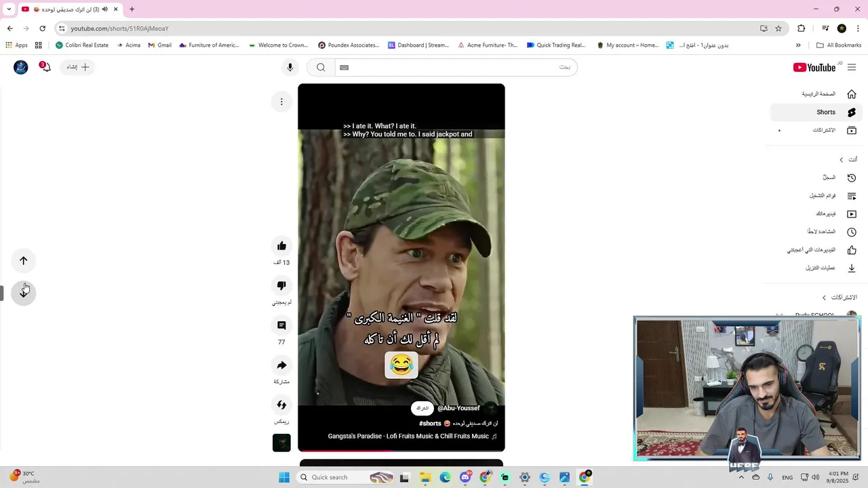Open Windows Start menu
This screenshot has height=488, width=868.
click(x=284, y=477)
